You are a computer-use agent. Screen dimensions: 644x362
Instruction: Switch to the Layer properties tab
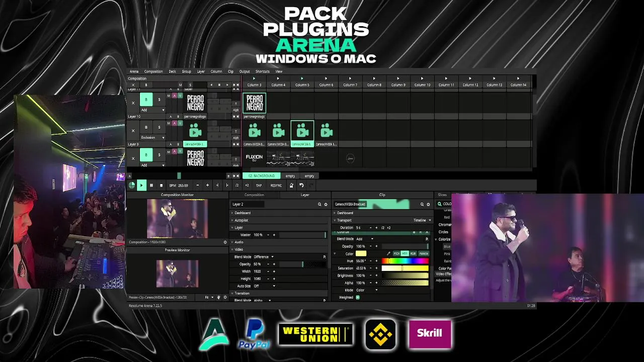[305, 195]
